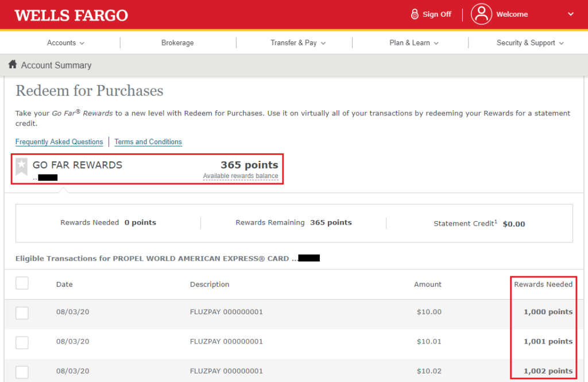Select the Brokerage menu item
Screen dimensions: 588x382
tap(177, 43)
